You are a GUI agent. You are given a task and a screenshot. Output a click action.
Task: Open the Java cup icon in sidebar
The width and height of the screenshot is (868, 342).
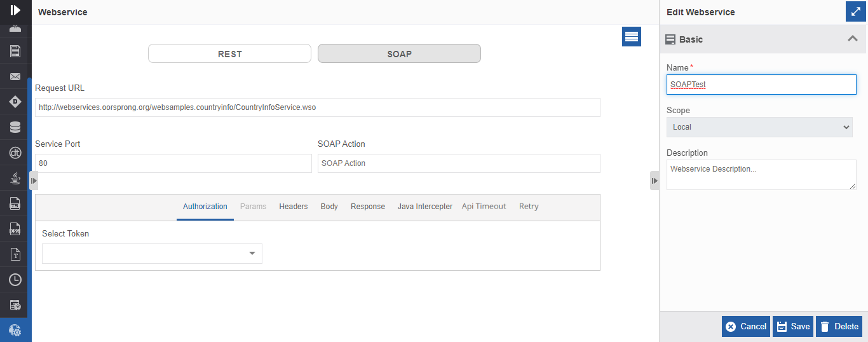(15, 178)
